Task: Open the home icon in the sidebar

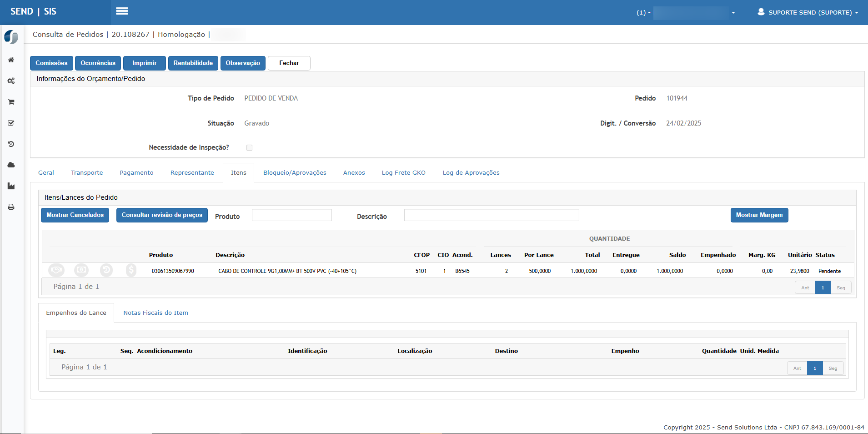Action: coord(11,60)
